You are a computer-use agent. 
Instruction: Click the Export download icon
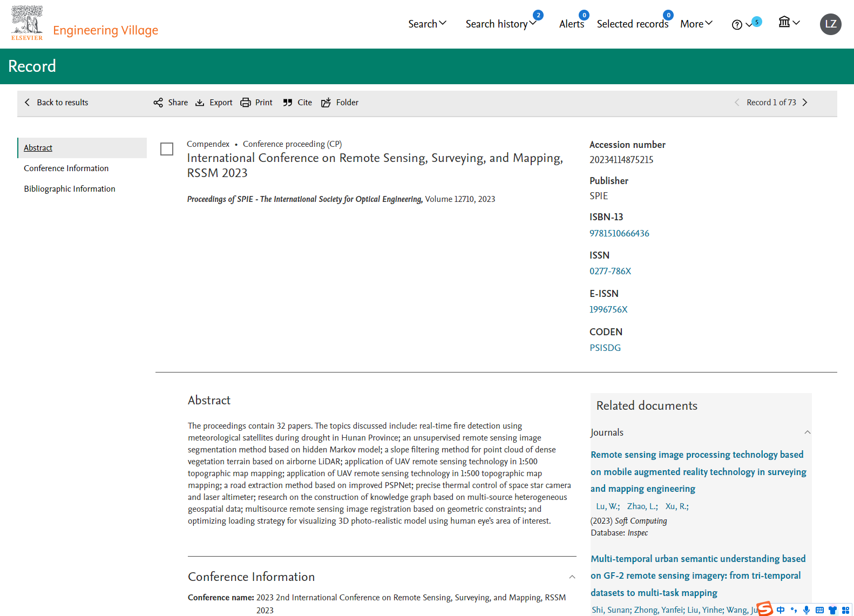(x=200, y=103)
